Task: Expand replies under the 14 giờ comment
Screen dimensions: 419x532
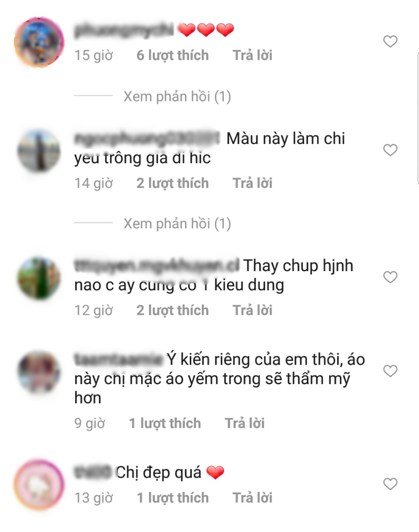Action: [177, 224]
